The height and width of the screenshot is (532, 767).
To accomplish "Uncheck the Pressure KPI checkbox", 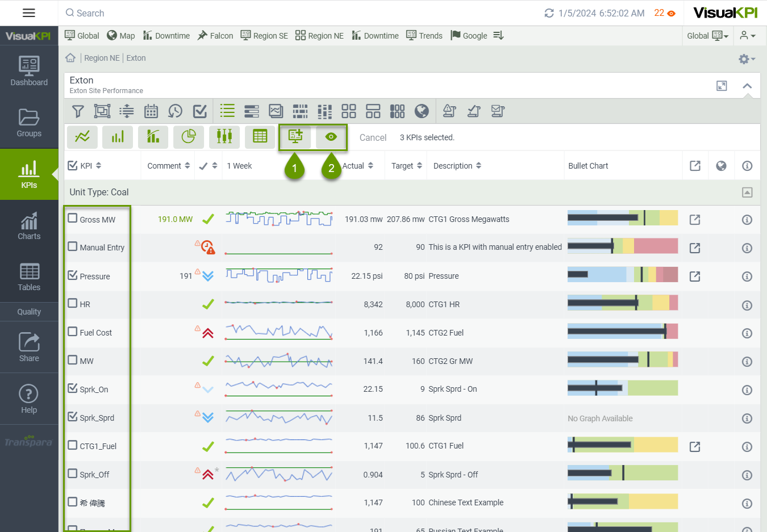I will (x=73, y=275).
